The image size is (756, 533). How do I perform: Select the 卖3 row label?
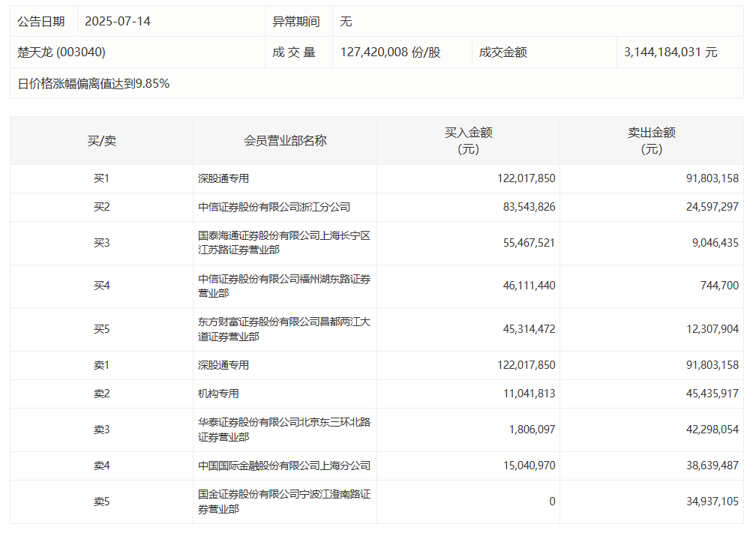click(102, 430)
